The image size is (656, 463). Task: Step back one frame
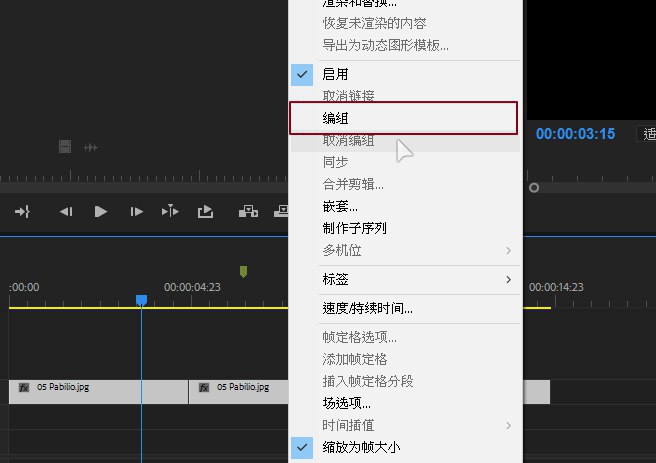(x=66, y=211)
